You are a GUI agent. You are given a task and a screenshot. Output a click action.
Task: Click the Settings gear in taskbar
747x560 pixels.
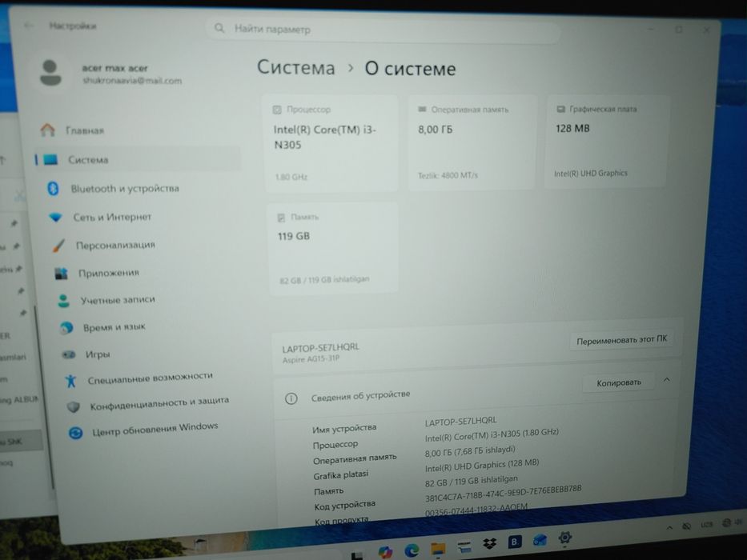tap(565, 538)
